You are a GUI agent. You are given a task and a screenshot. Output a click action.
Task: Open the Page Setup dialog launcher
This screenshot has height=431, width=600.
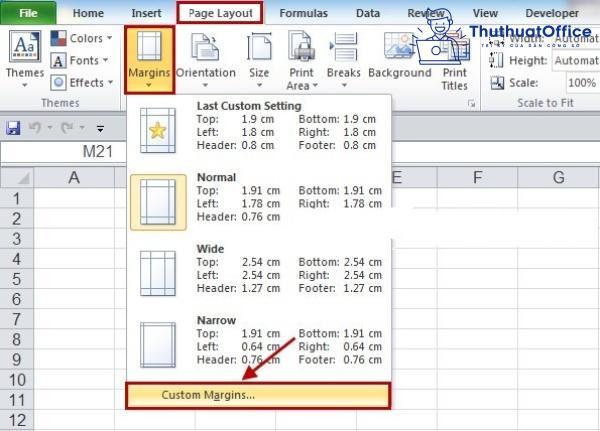471,104
